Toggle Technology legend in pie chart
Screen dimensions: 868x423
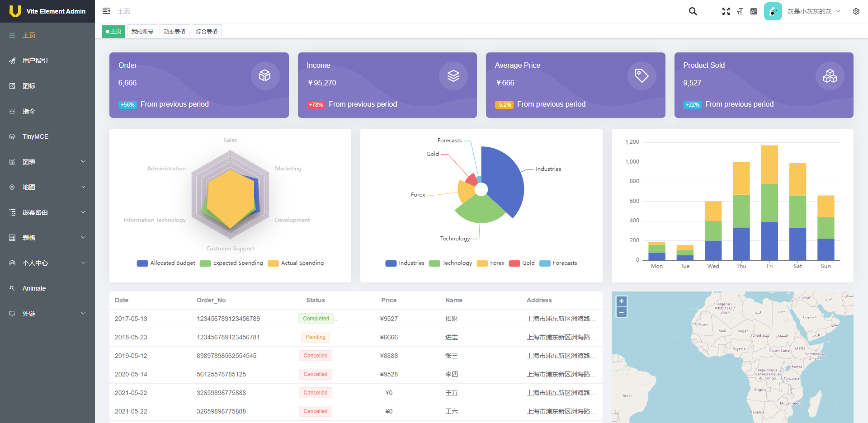coord(450,263)
